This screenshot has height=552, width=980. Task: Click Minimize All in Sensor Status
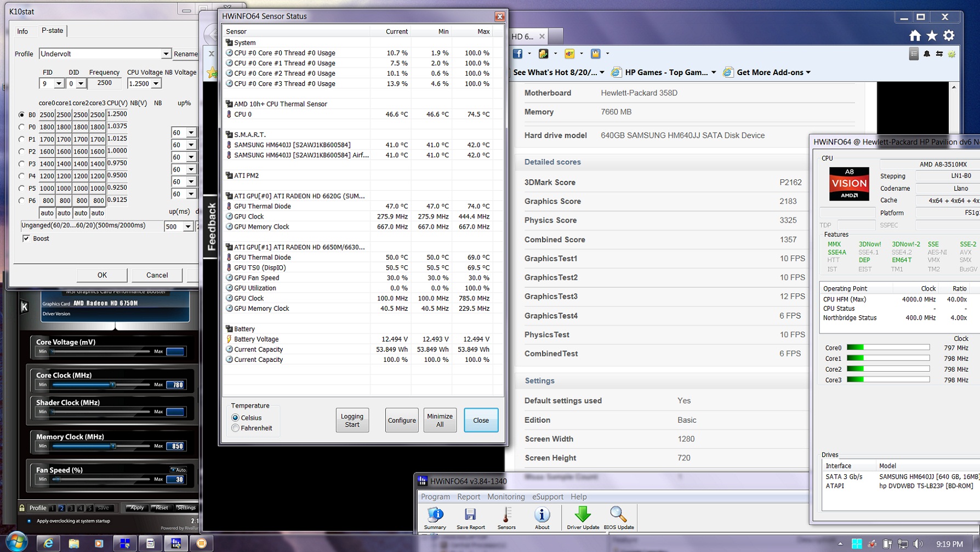coord(440,420)
